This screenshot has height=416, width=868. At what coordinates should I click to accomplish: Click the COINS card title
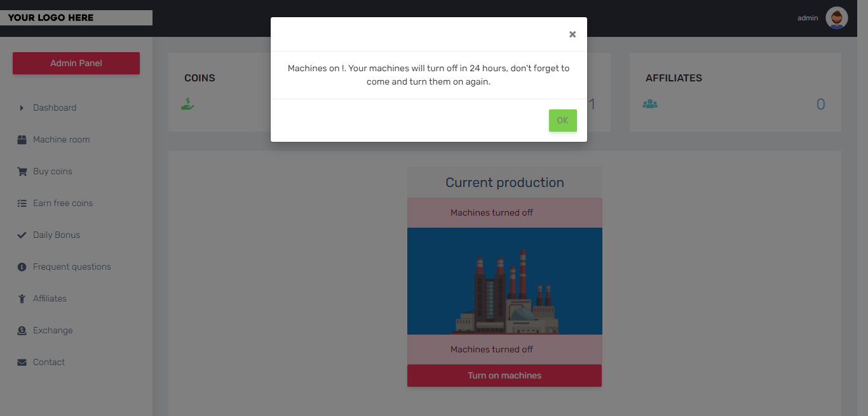tap(200, 78)
